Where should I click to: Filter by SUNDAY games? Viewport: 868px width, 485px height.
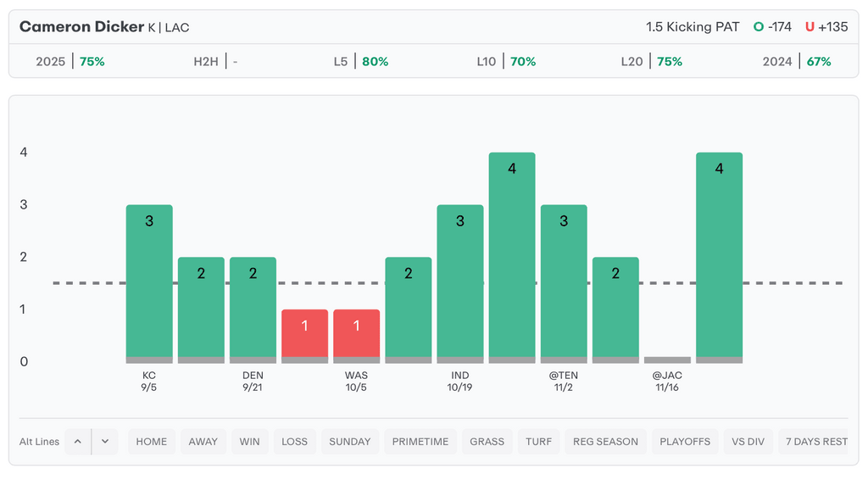point(350,442)
